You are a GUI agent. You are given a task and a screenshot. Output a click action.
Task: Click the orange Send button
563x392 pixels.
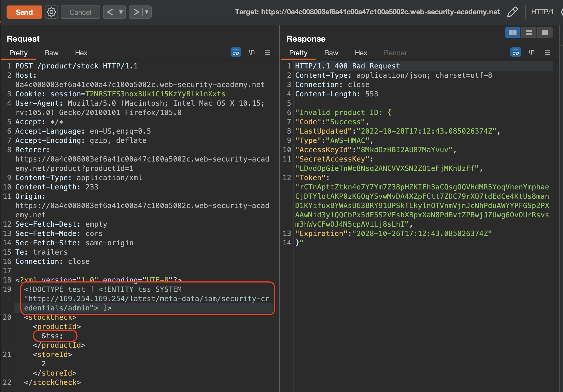pyautogui.click(x=24, y=12)
